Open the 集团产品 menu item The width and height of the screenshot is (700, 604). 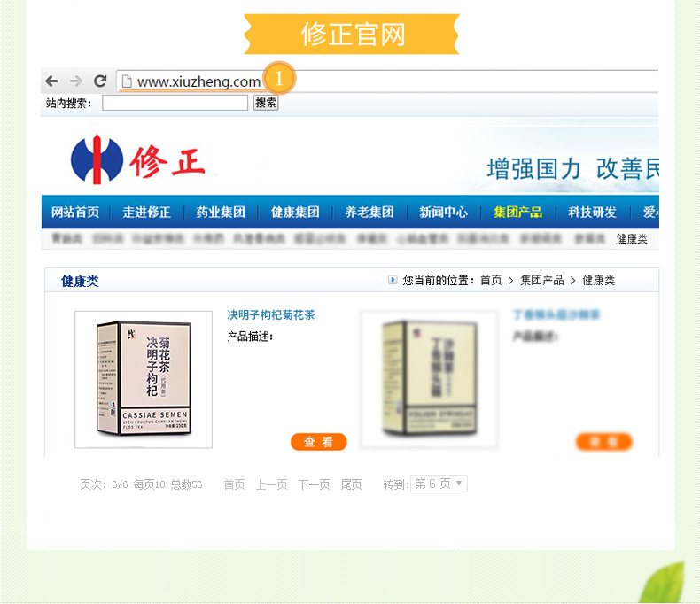pyautogui.click(x=517, y=212)
